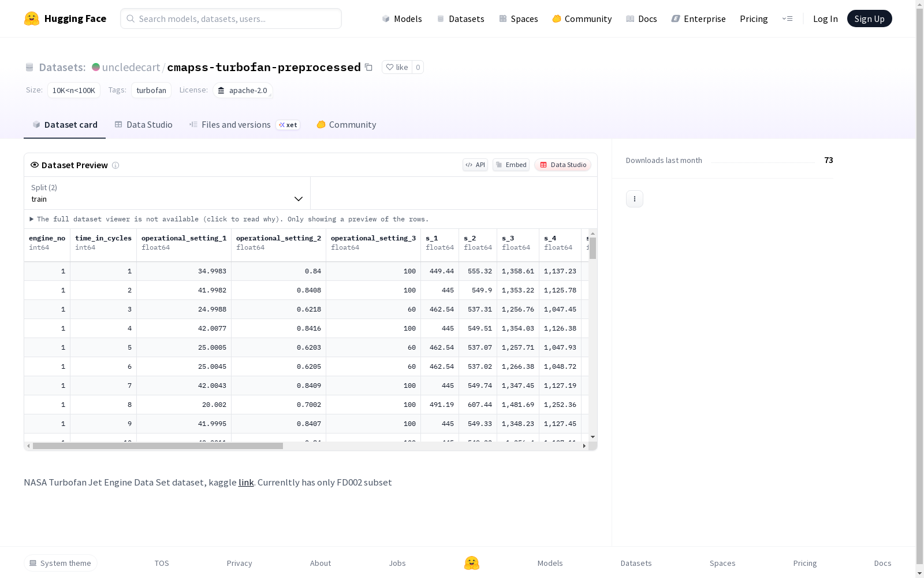This screenshot has width=924, height=578.
Task: Open Pricing in top navigation
Action: point(754,18)
